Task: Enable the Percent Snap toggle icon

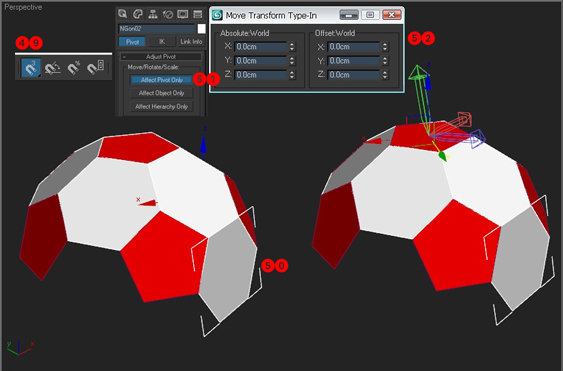Action: tap(74, 68)
